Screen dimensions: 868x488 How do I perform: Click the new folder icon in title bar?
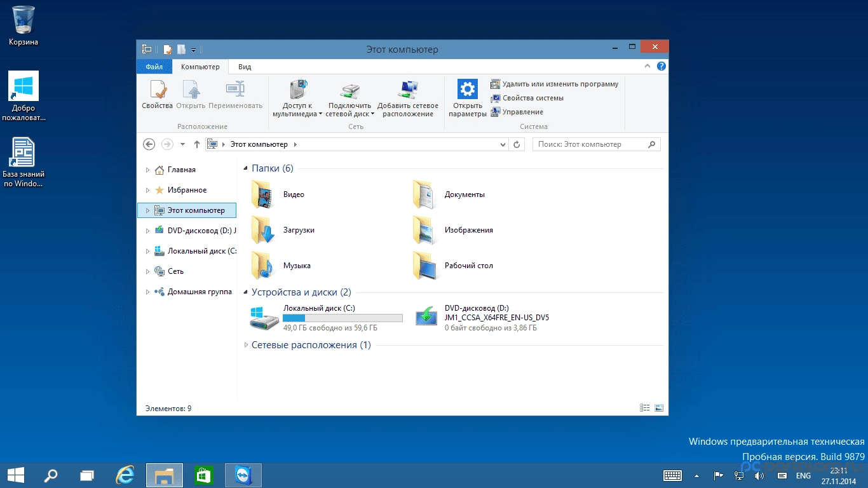point(181,49)
